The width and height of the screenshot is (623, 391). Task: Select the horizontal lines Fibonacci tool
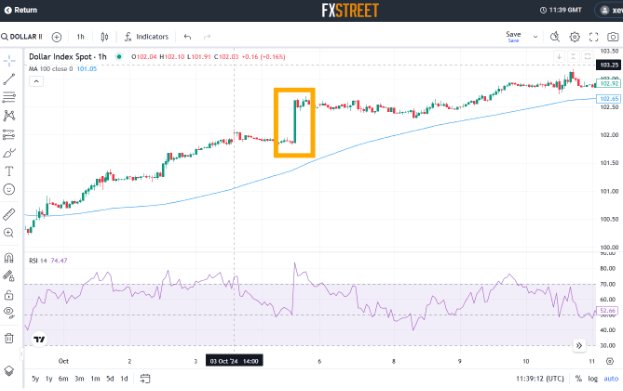tap(9, 97)
